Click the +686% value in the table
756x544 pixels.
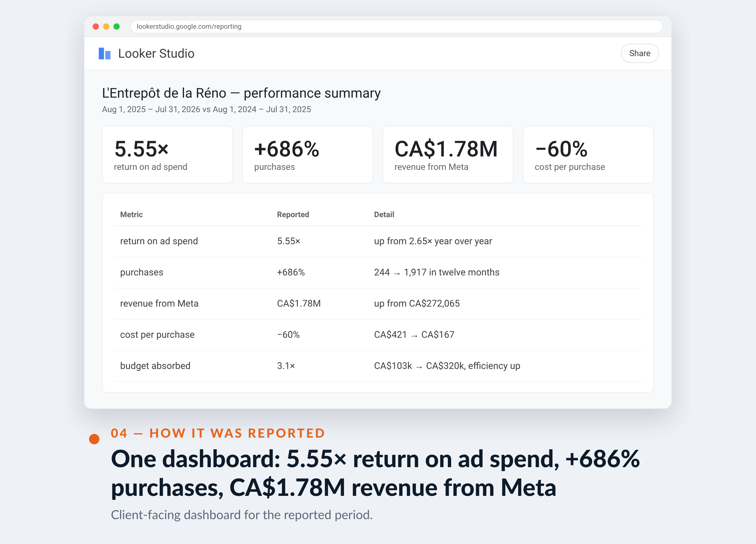point(291,272)
